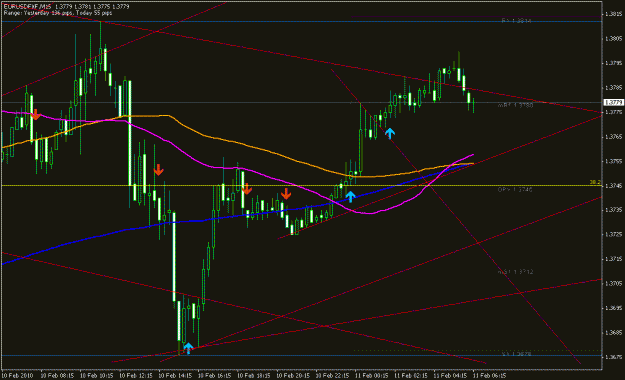Click the 1.3755 price axis label
The width and height of the screenshot is (625, 380).
[614, 161]
